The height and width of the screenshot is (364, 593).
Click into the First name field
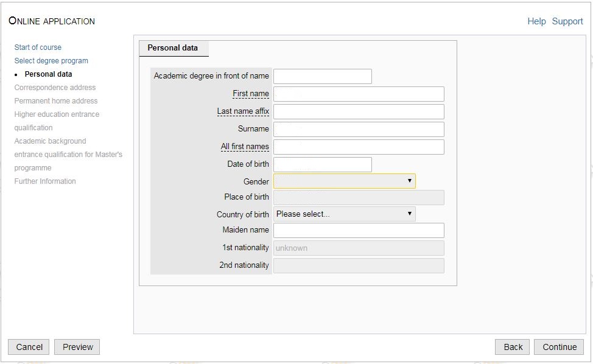tap(359, 94)
